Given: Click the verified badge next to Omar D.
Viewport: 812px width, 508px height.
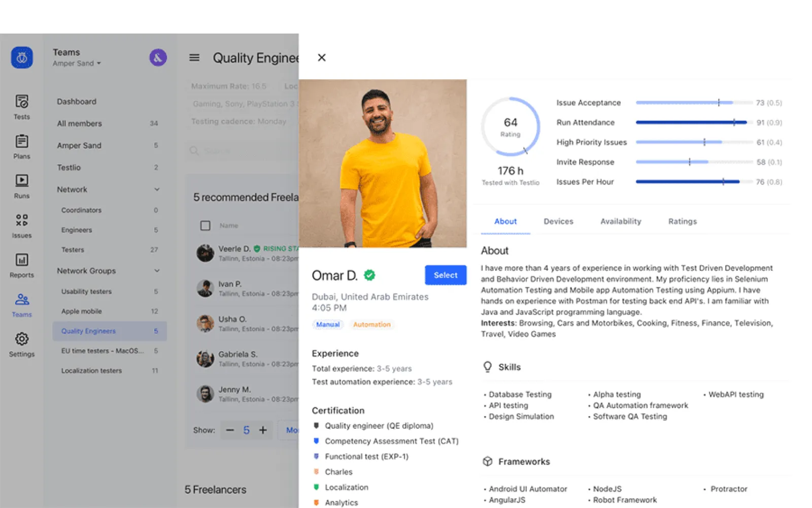Looking at the screenshot, I should click(x=369, y=275).
